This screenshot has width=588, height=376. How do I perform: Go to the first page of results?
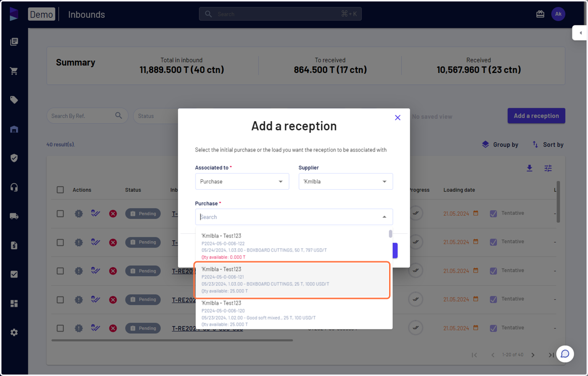(x=474, y=355)
